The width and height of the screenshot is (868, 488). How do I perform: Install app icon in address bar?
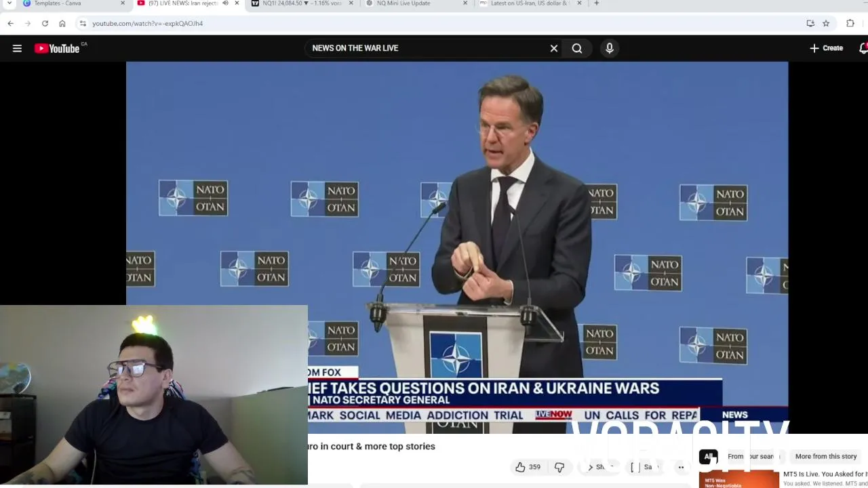[810, 23]
